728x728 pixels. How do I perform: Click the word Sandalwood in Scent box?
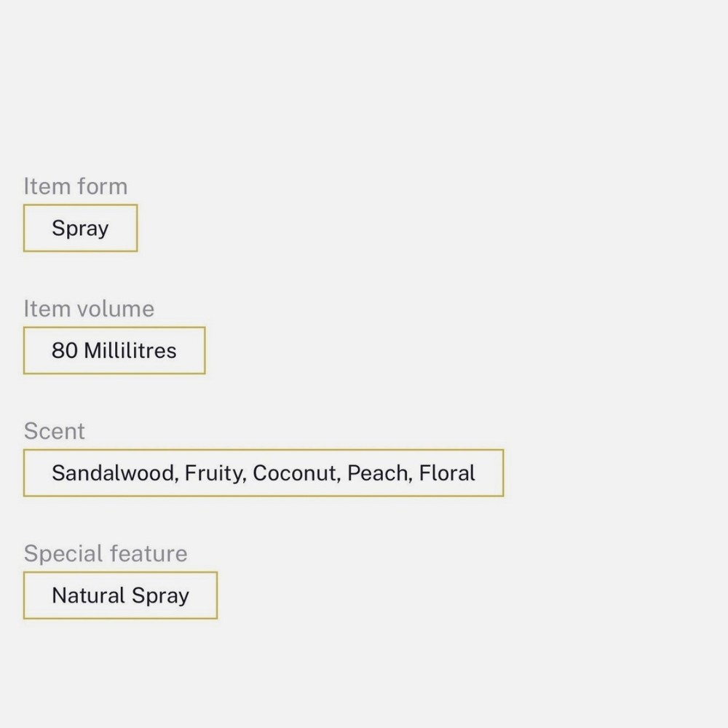(114, 473)
